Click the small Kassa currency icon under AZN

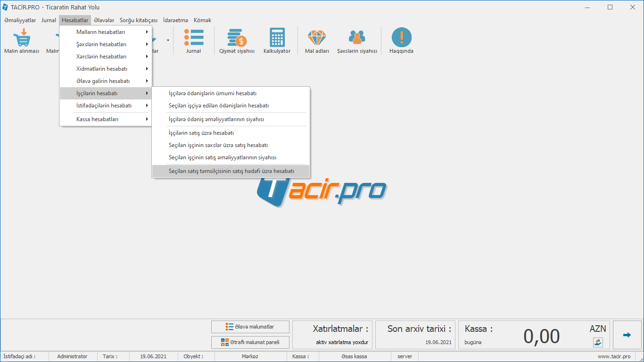coord(598,342)
